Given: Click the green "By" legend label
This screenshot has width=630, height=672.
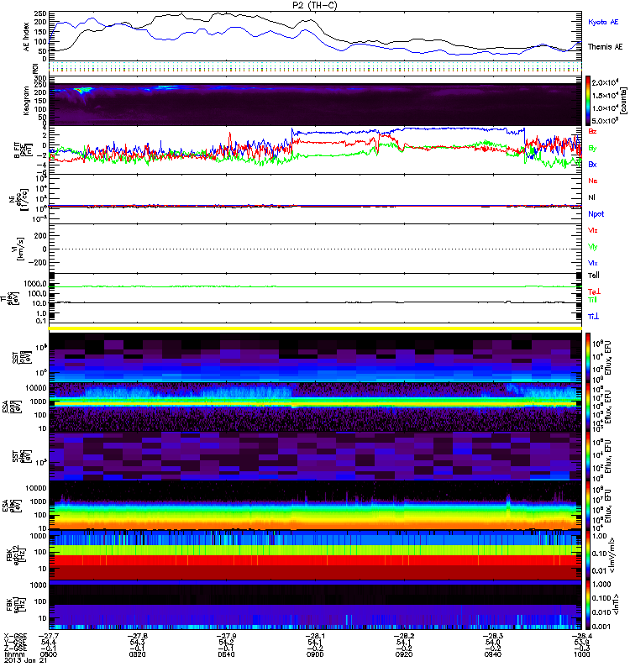Looking at the screenshot, I should [592, 149].
